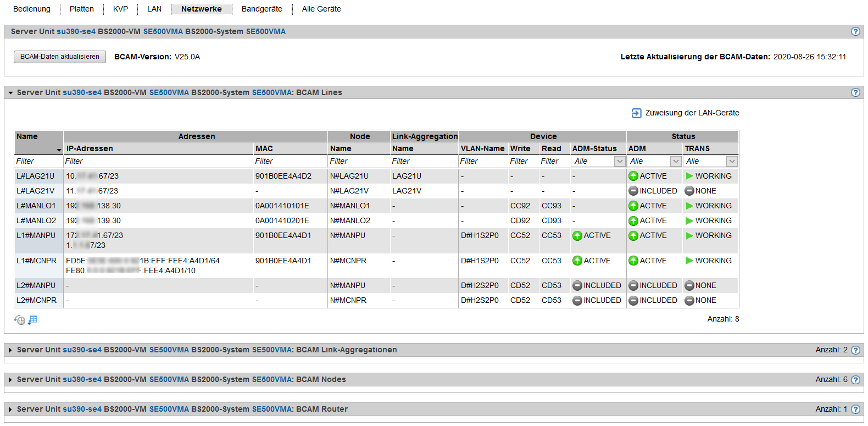Click the help icon for BCAM Router
The height and width of the screenshot is (426, 868).
pyautogui.click(x=855, y=409)
